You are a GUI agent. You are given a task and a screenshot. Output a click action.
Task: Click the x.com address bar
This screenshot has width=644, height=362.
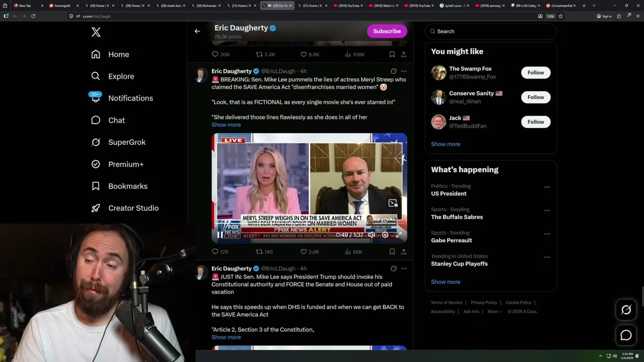click(x=302, y=16)
